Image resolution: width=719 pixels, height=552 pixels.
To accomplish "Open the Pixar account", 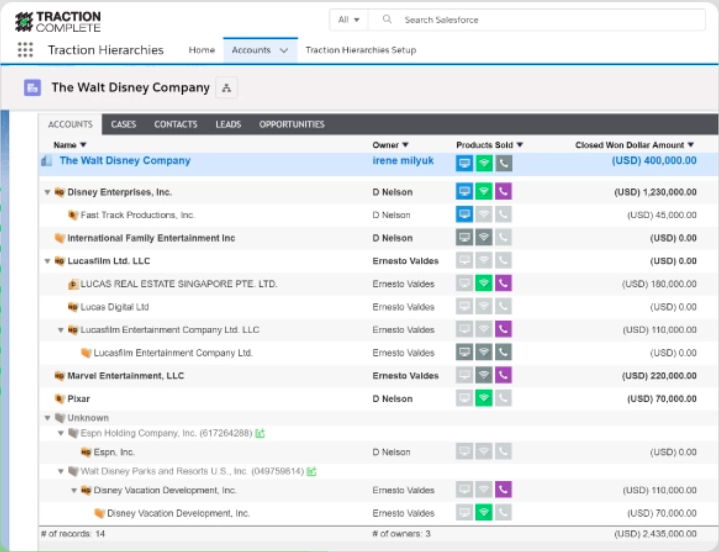I will (78, 399).
